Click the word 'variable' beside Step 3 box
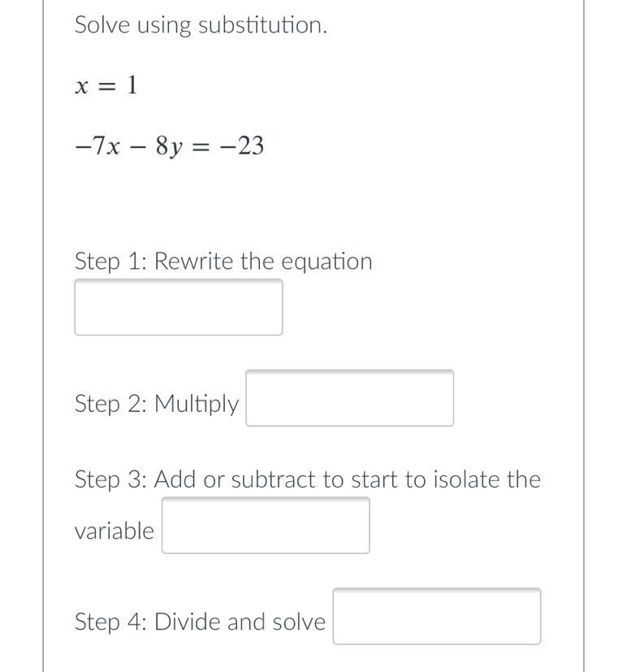The height and width of the screenshot is (672, 627). point(114,531)
